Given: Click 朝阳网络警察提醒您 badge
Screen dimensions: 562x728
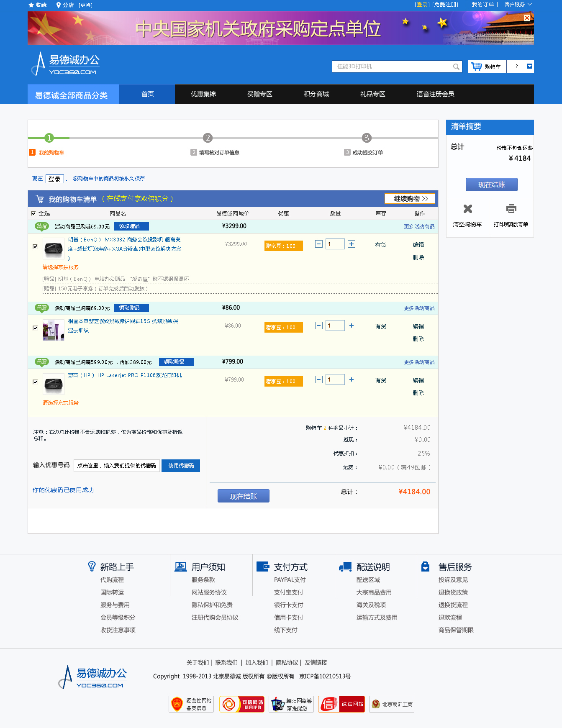Looking at the screenshot, I should click(x=291, y=704).
